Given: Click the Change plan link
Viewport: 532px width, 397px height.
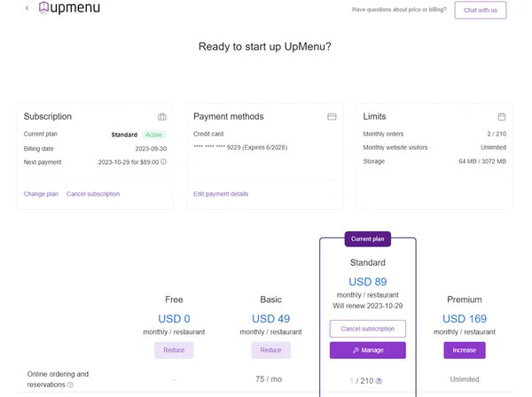Looking at the screenshot, I should click(x=41, y=194).
